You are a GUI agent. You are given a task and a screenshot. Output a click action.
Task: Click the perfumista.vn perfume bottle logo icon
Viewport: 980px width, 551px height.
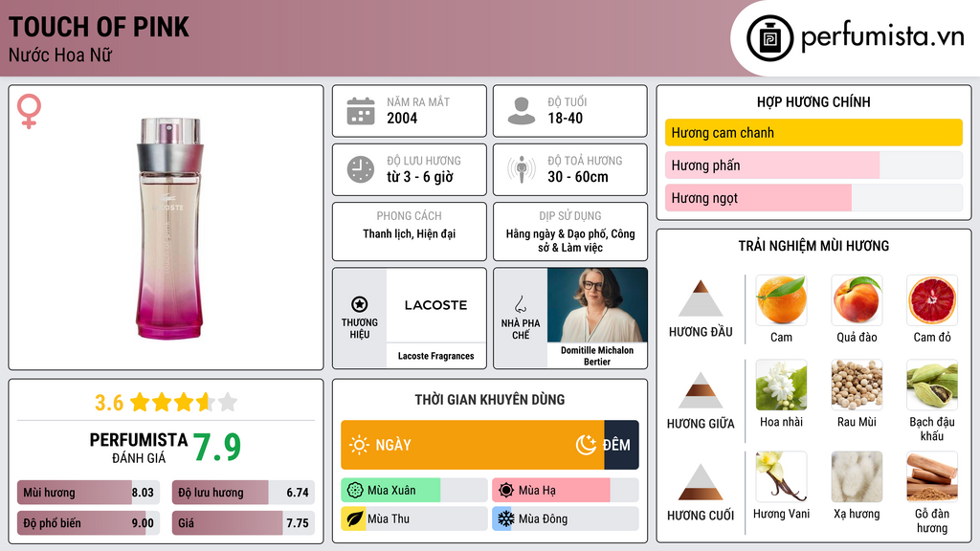point(769,38)
